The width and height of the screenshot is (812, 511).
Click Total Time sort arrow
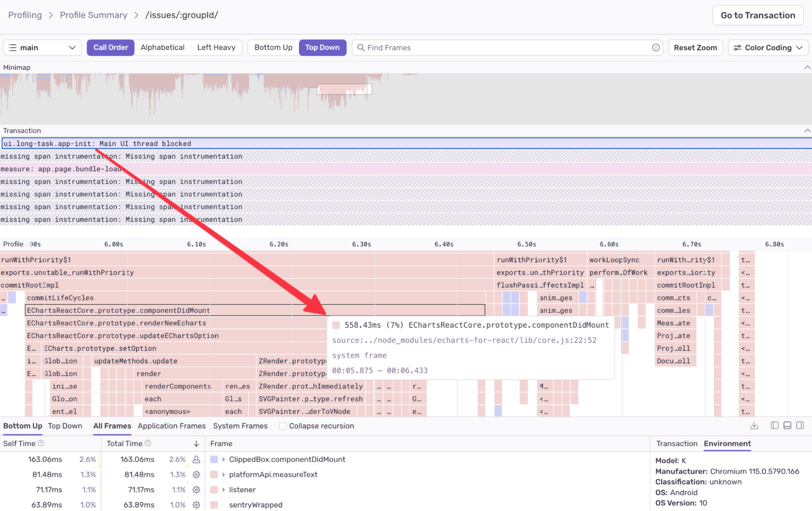tap(196, 444)
